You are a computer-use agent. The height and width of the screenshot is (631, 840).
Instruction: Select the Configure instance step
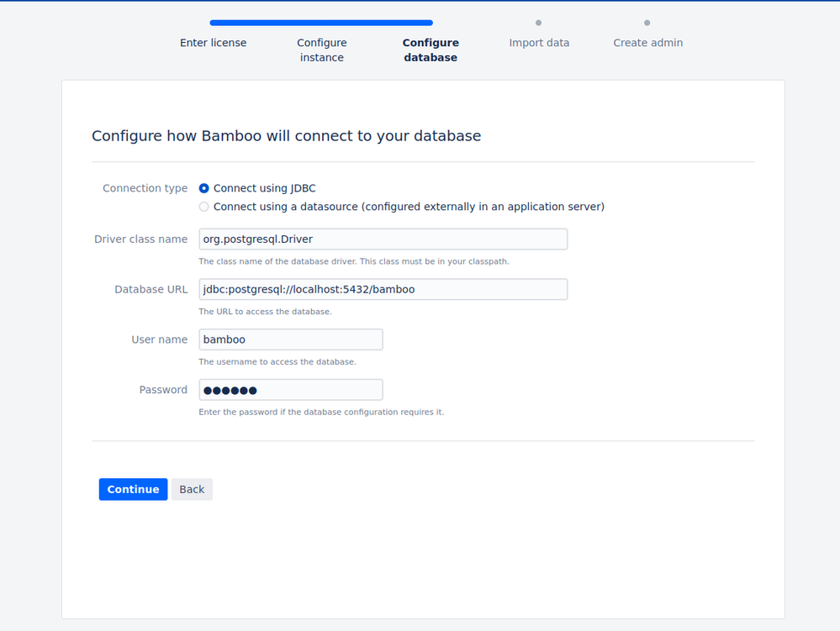[x=322, y=50]
